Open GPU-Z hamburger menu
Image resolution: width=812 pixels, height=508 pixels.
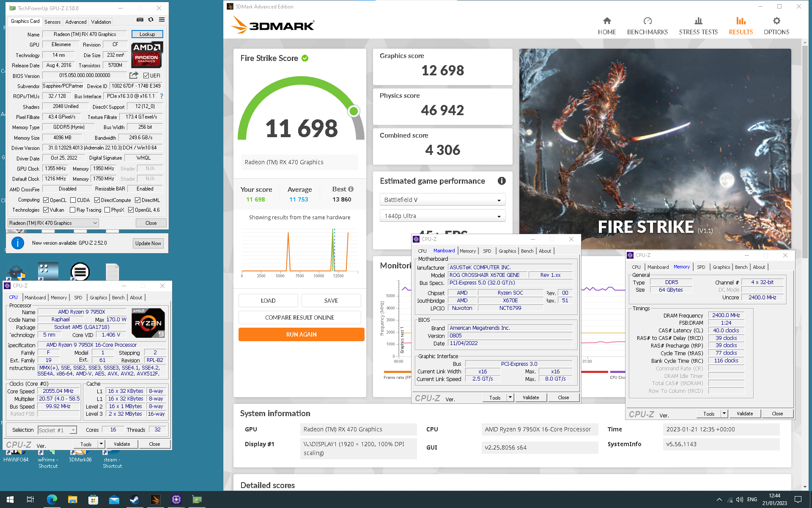(x=162, y=19)
